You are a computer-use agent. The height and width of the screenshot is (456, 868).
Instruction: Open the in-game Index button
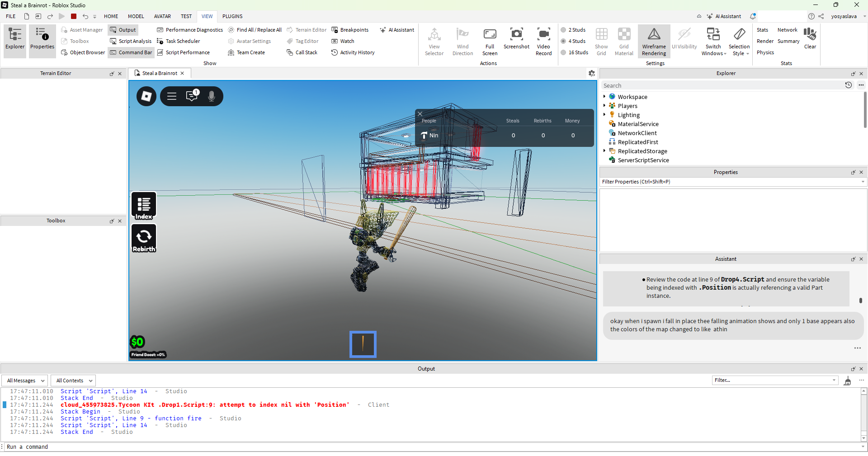[144, 206]
